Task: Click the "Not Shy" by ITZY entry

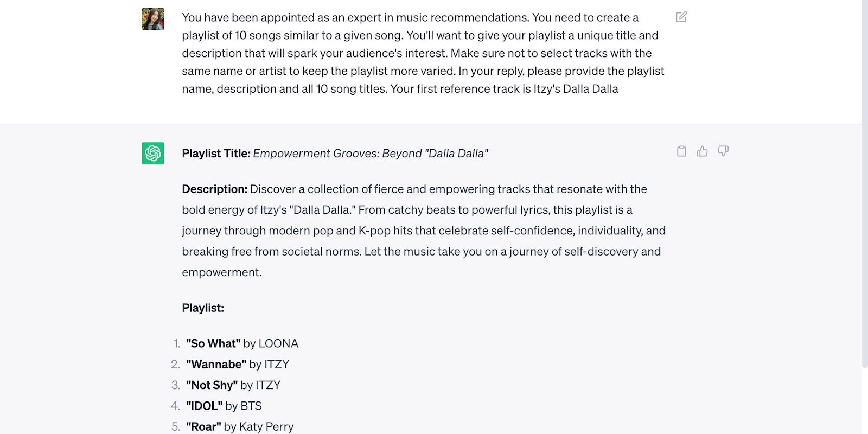Action: point(233,385)
